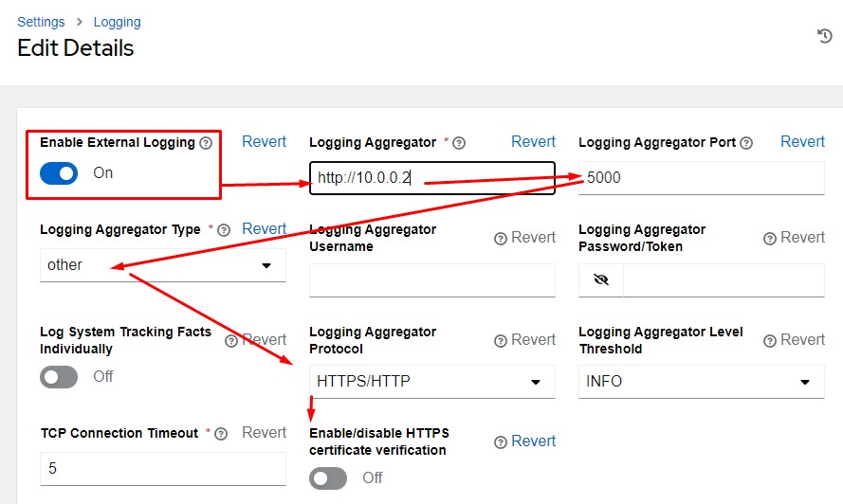
Task: Revert the Logging Aggregator Port value
Action: point(802,141)
